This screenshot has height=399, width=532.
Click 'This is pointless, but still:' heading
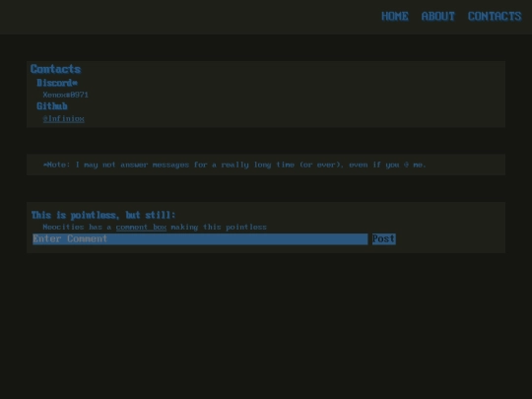coord(103,215)
